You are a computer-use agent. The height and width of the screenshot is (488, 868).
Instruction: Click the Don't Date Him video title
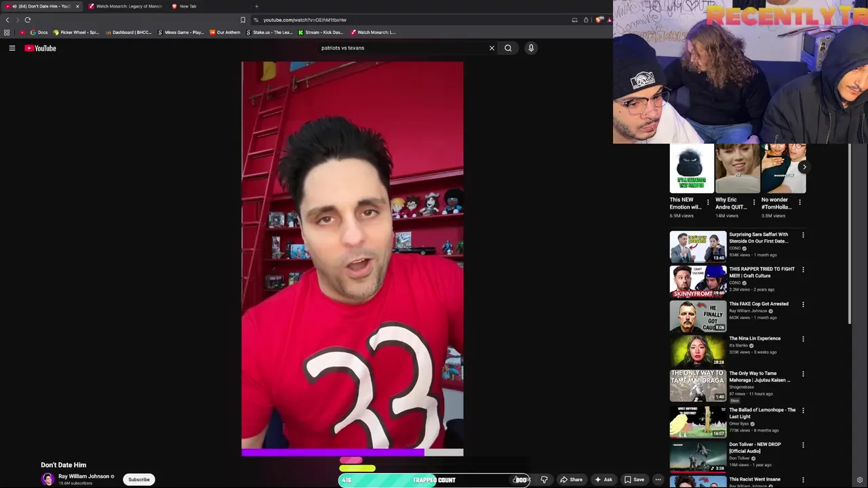pyautogui.click(x=63, y=465)
